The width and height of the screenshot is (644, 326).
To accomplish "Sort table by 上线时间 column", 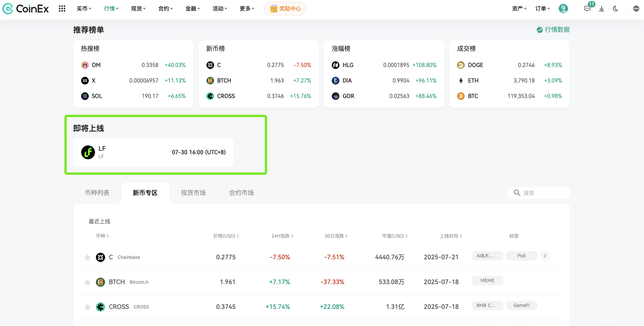I will (x=451, y=236).
